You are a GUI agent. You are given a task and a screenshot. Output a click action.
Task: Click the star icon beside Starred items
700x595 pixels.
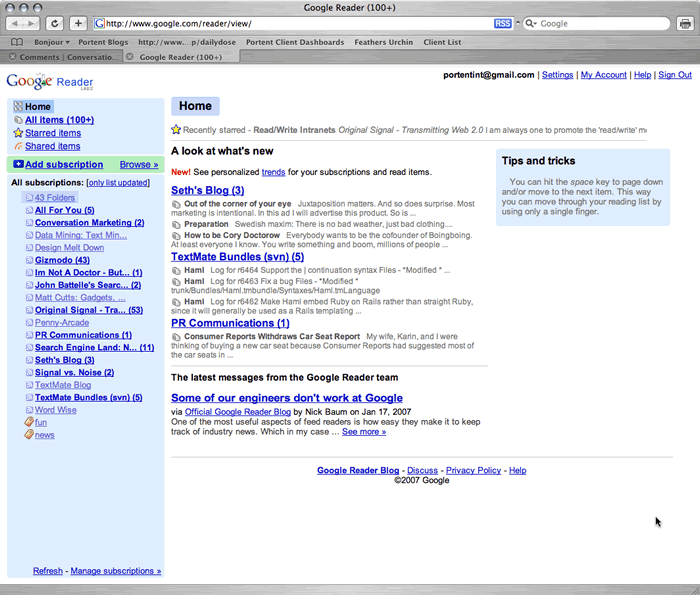(x=18, y=133)
